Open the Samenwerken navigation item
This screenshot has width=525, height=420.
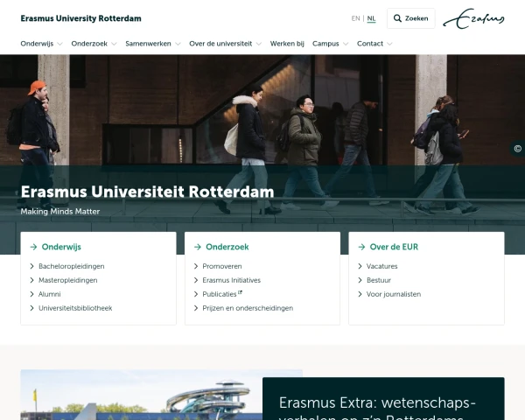pos(149,44)
